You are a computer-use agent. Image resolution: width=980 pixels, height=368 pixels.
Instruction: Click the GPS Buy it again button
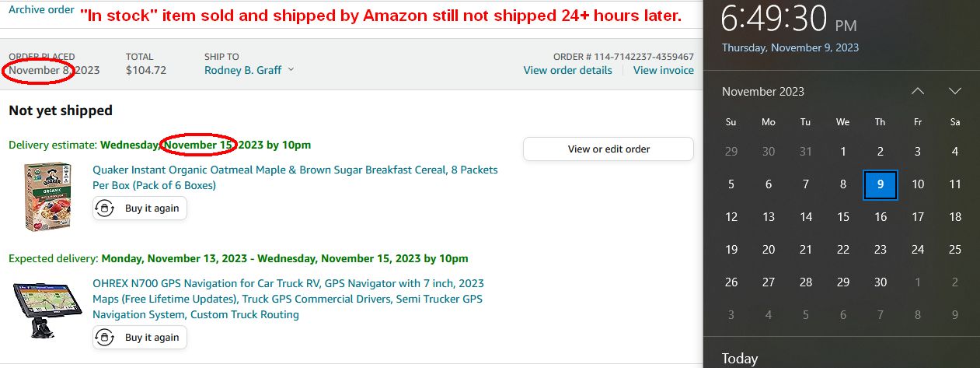[x=140, y=338]
